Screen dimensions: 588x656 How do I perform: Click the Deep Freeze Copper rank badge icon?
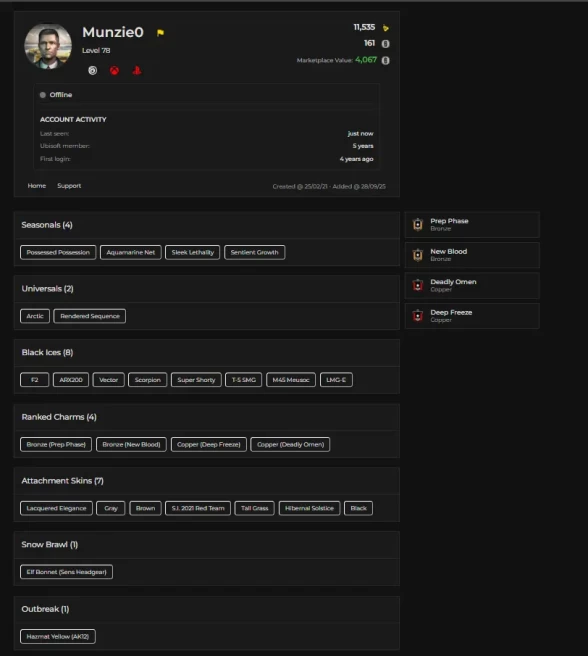point(418,316)
